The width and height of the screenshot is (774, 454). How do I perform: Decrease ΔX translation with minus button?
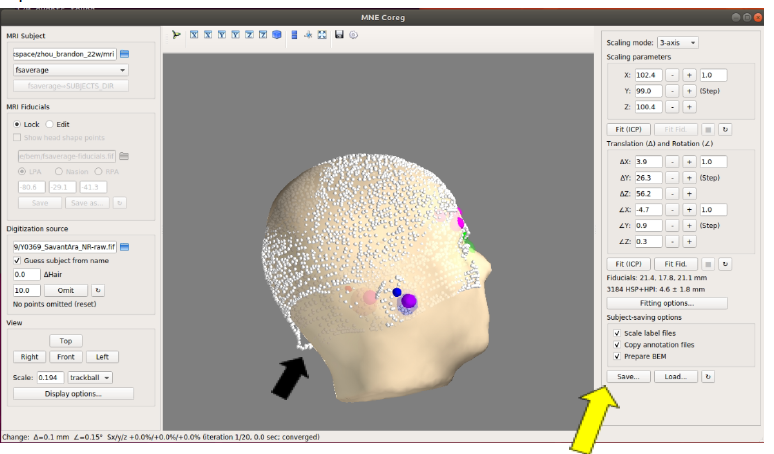(672, 161)
